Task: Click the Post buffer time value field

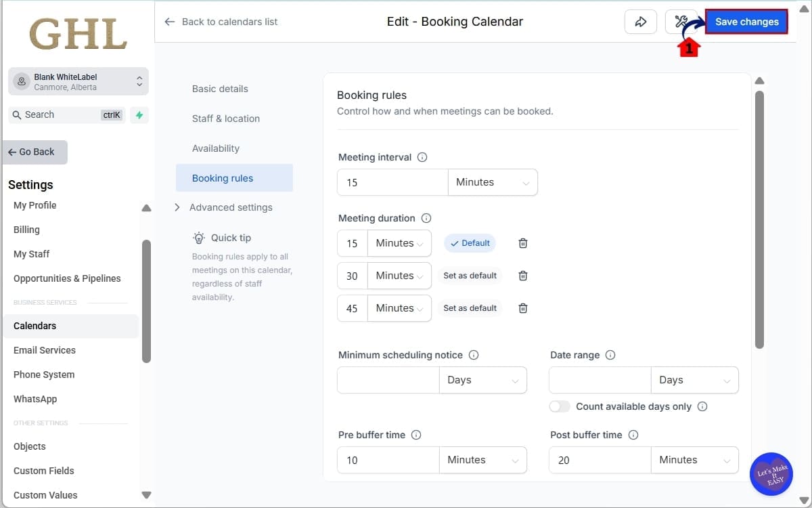Action: tap(600, 460)
